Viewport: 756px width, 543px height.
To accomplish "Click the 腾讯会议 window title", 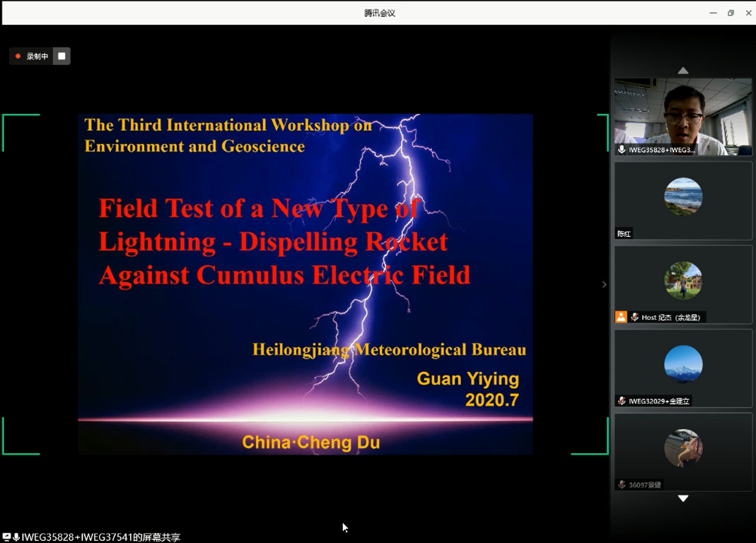I will point(380,13).
